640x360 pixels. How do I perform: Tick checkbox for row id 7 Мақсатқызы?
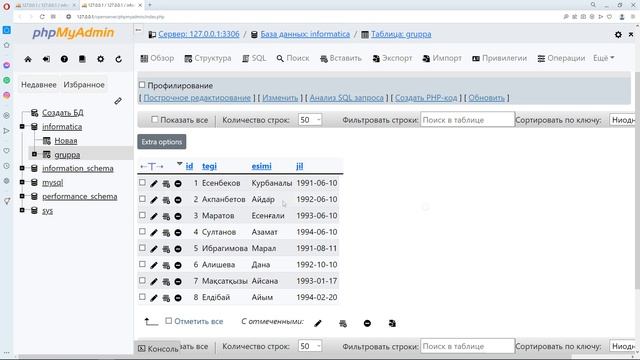point(142,280)
